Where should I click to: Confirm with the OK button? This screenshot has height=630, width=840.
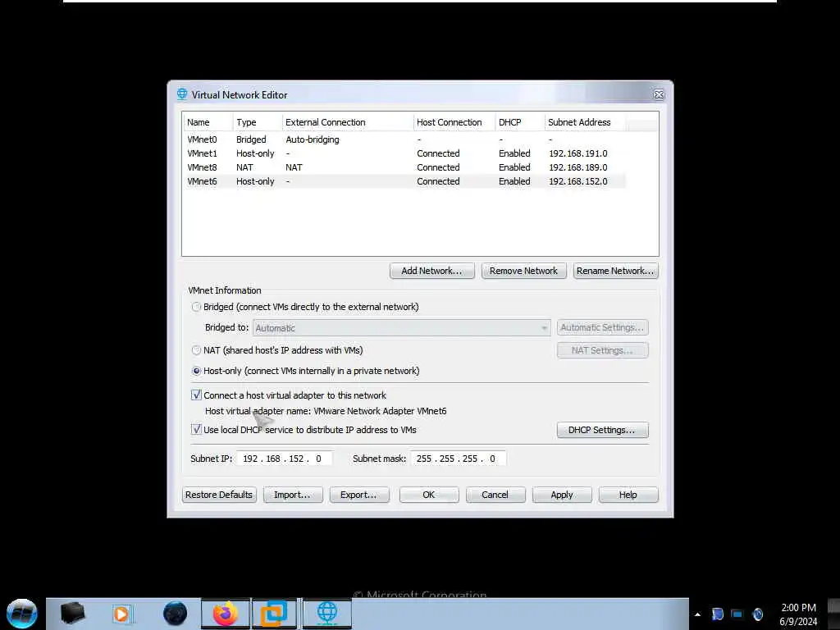428,495
